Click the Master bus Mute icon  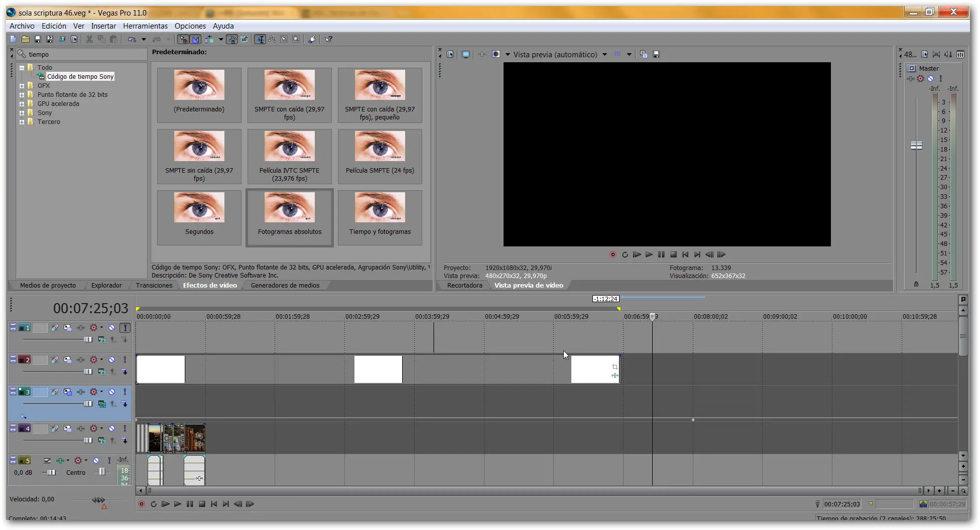coord(930,79)
